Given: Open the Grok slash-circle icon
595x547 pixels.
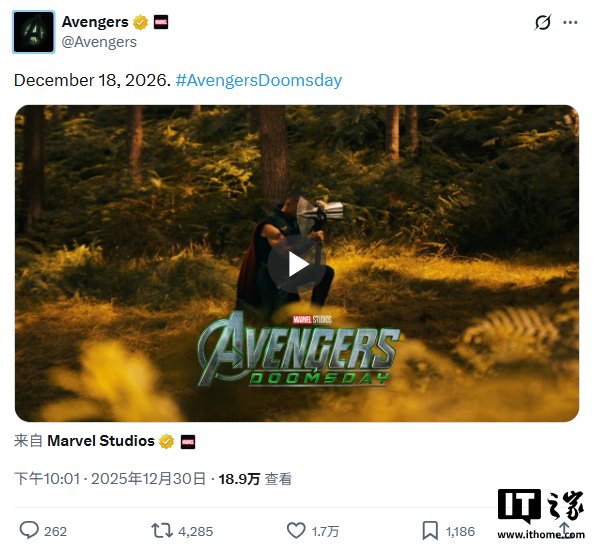Looking at the screenshot, I should tap(543, 22).
